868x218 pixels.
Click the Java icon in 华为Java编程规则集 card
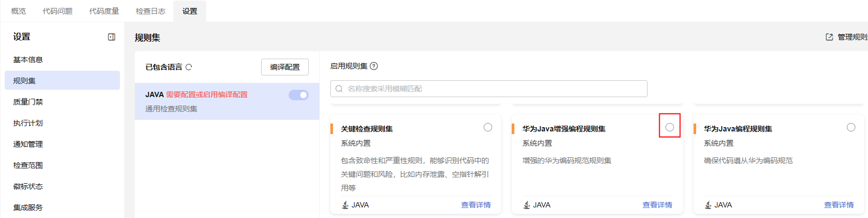tap(708, 205)
